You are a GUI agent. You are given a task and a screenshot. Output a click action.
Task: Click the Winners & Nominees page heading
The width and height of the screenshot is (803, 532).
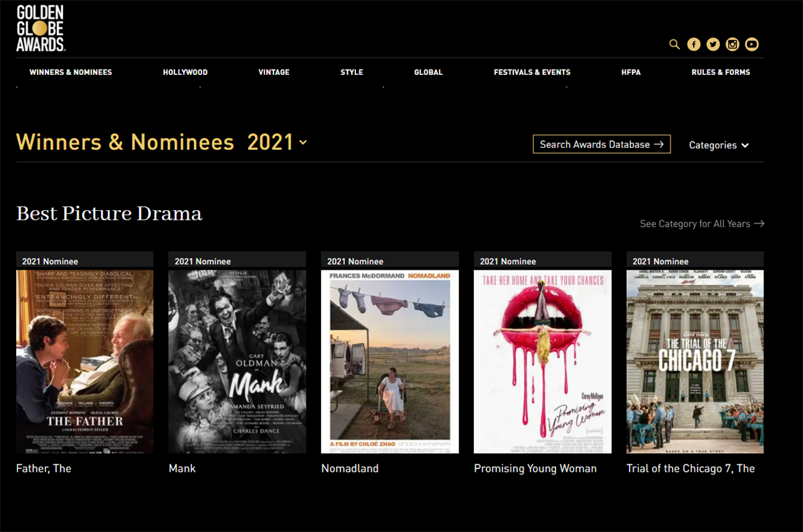tap(125, 142)
